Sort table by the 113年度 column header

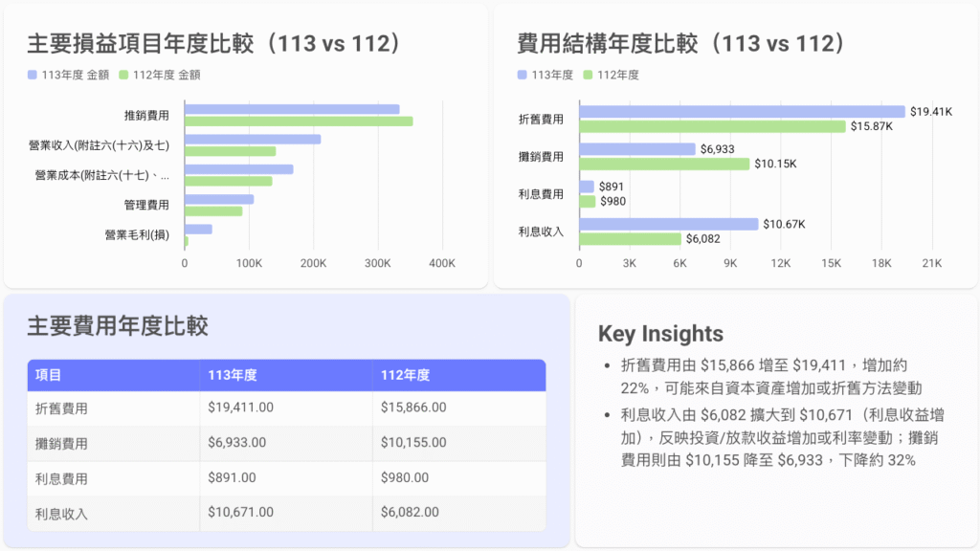click(x=233, y=375)
